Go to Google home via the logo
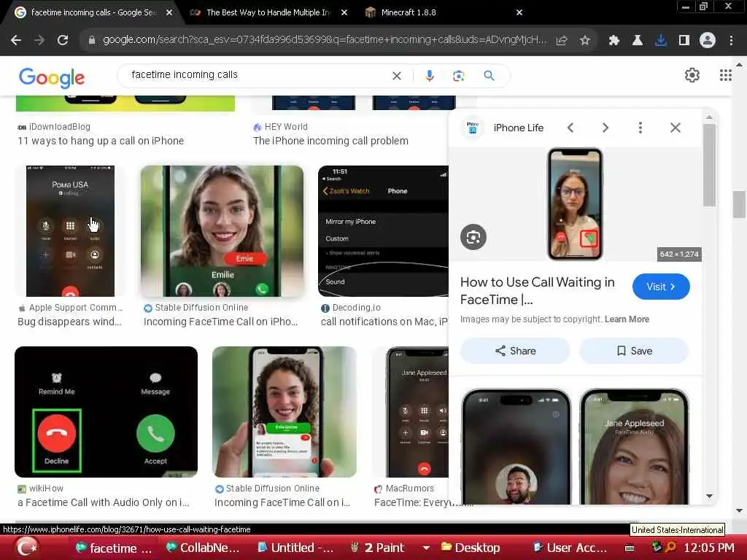 (x=52, y=77)
